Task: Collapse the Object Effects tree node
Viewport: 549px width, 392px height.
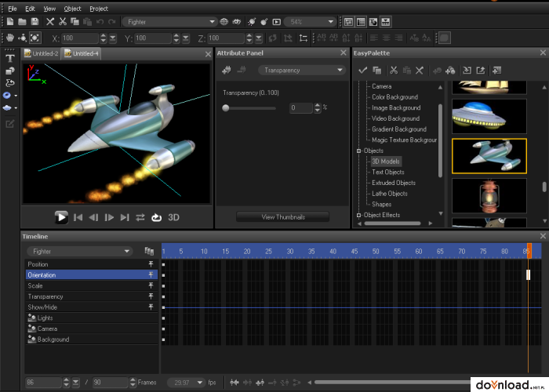Action: tap(359, 215)
